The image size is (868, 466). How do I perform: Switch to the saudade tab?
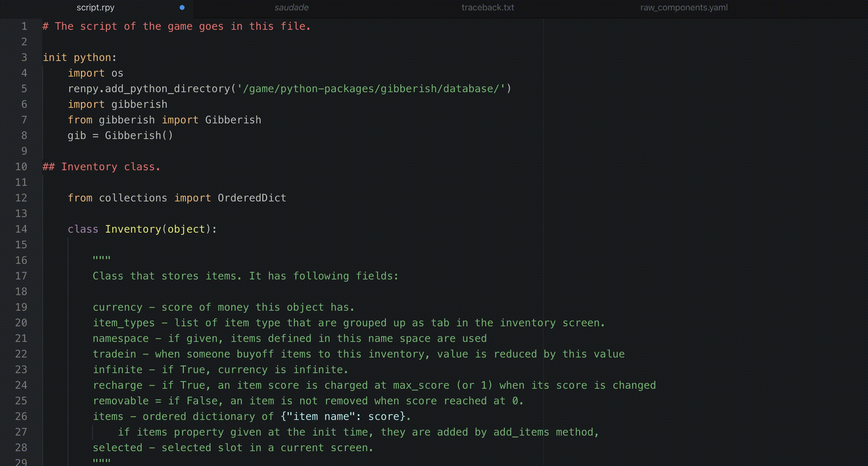click(291, 7)
